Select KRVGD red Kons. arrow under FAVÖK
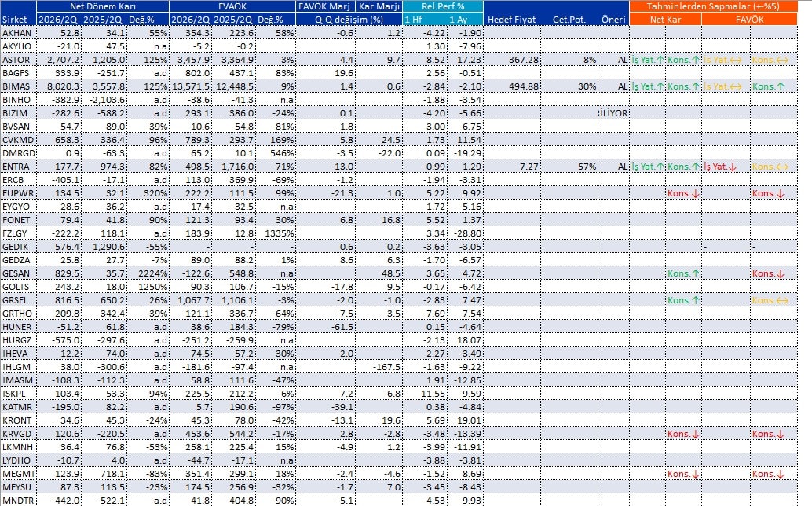 coord(769,434)
